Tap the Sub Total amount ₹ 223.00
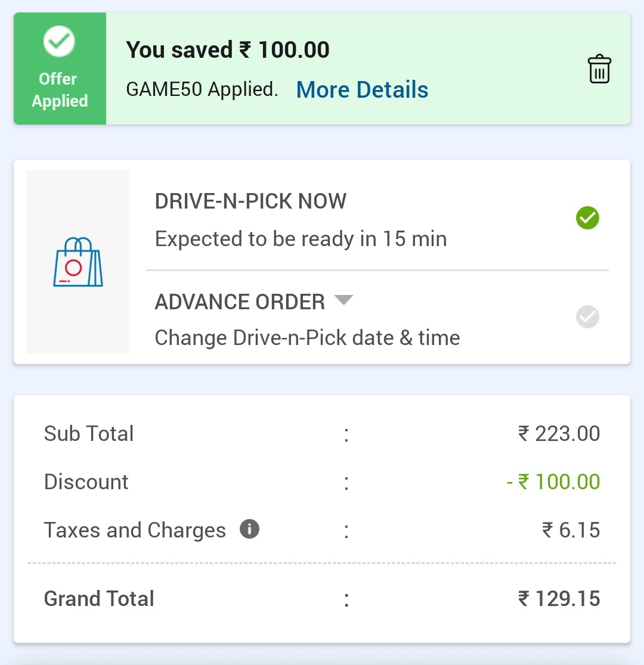The width and height of the screenshot is (644, 665). [x=559, y=433]
